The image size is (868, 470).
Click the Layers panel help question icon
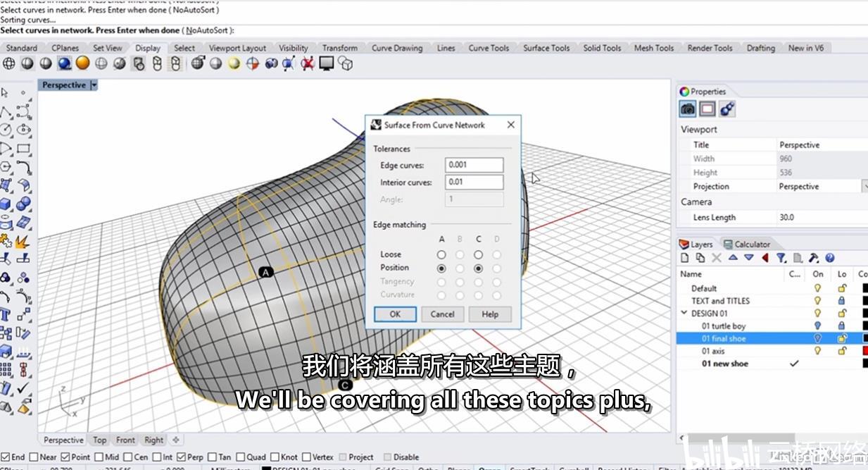click(x=829, y=258)
